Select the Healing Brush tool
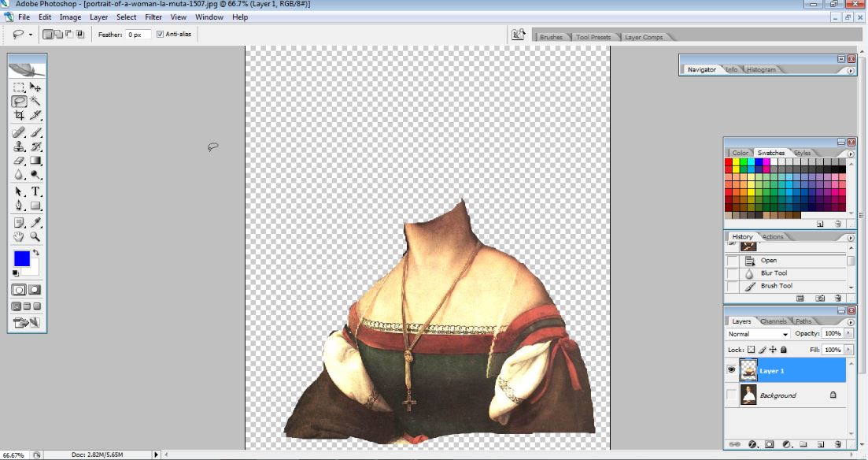 coord(19,133)
